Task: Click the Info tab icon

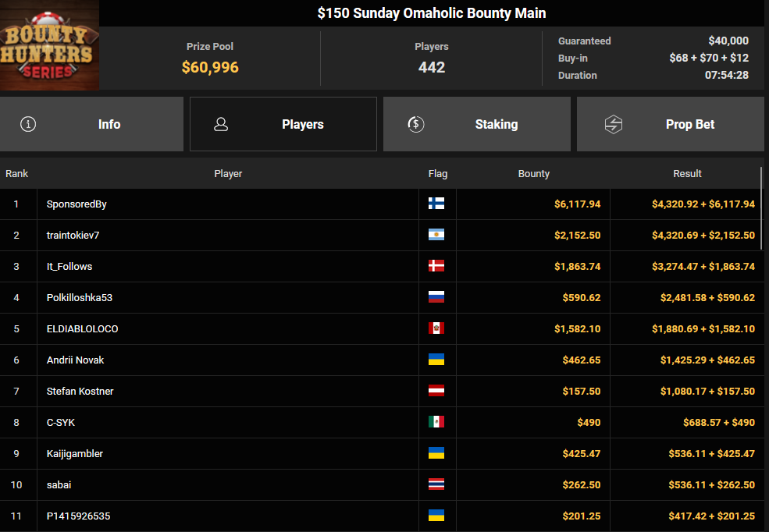Action: (x=28, y=124)
